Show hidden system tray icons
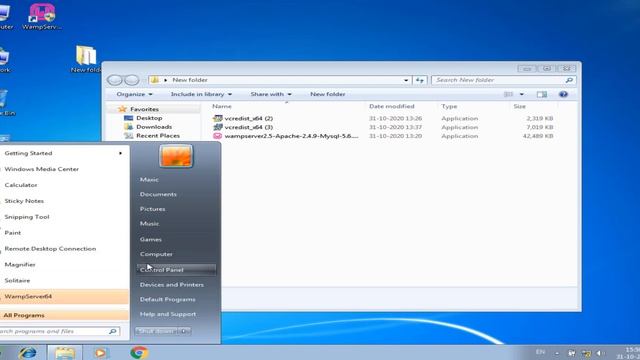This screenshot has height=360, width=640. [x=557, y=353]
